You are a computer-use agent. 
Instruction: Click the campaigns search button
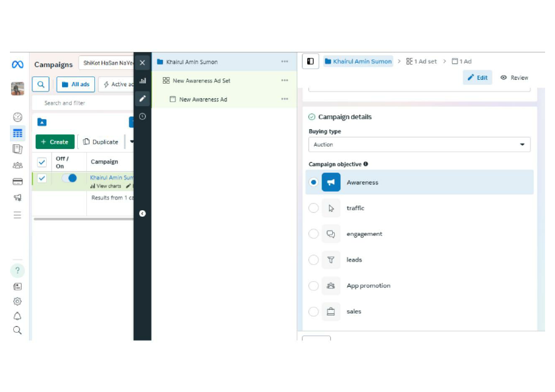41,84
